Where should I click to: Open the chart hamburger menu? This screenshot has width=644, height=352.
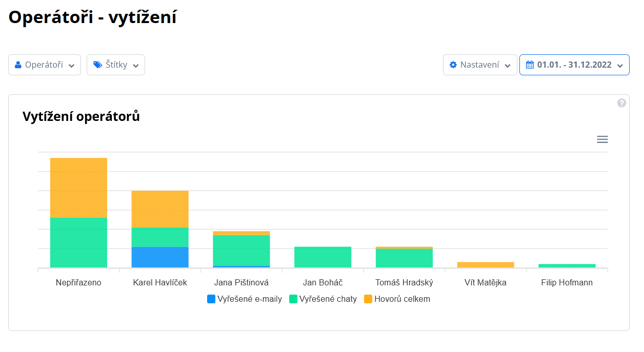click(x=602, y=139)
